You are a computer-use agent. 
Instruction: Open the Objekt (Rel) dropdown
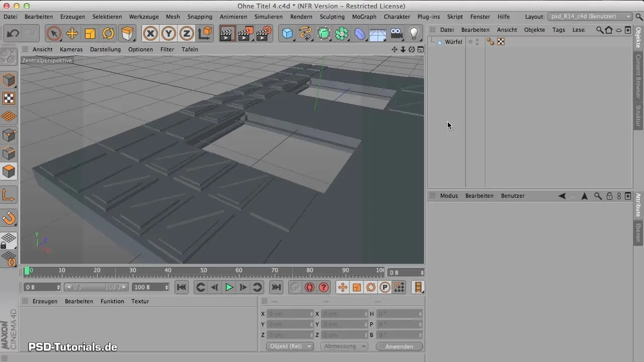pos(289,346)
